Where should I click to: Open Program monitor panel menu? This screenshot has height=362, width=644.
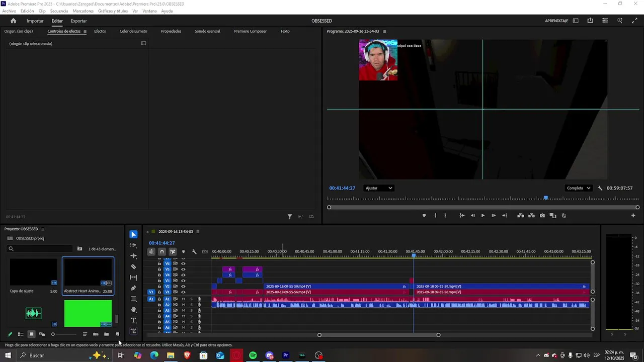click(x=385, y=31)
